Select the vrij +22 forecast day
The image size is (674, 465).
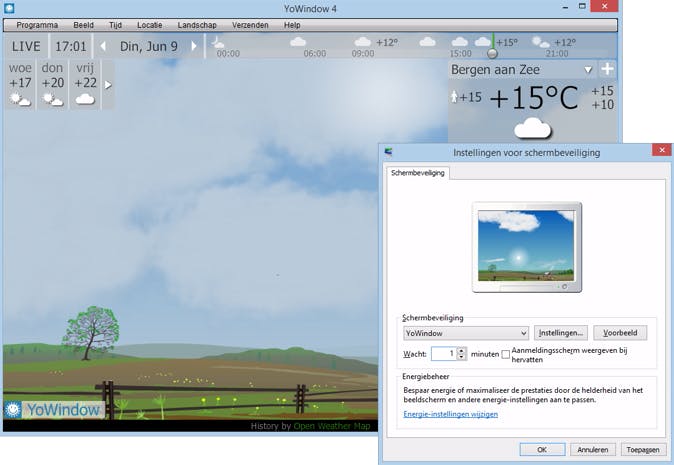[85, 85]
